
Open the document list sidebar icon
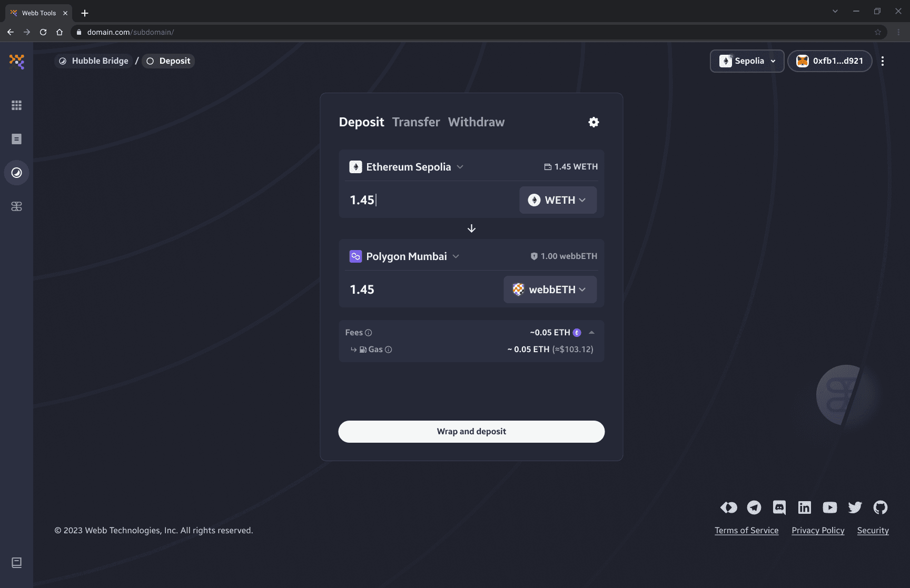click(17, 139)
